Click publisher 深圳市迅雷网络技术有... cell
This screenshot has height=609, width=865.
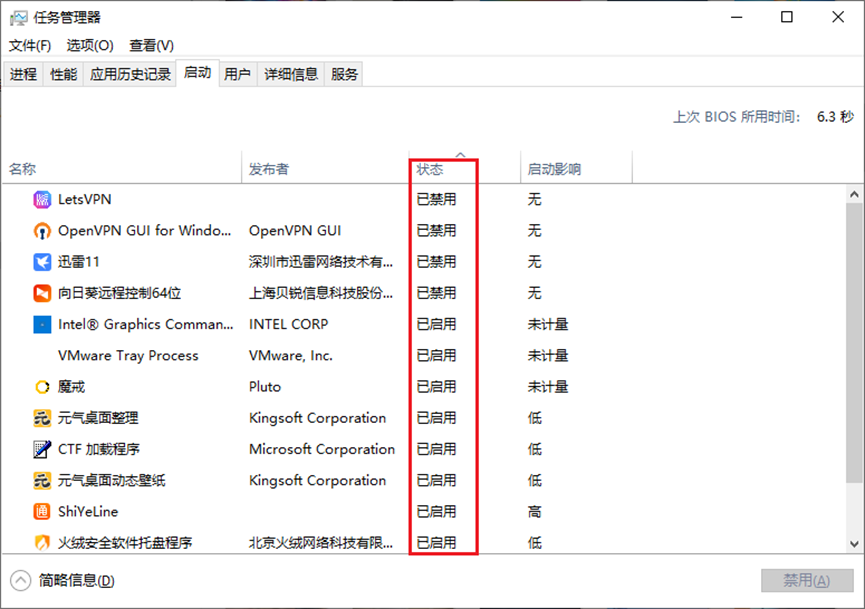(x=321, y=262)
